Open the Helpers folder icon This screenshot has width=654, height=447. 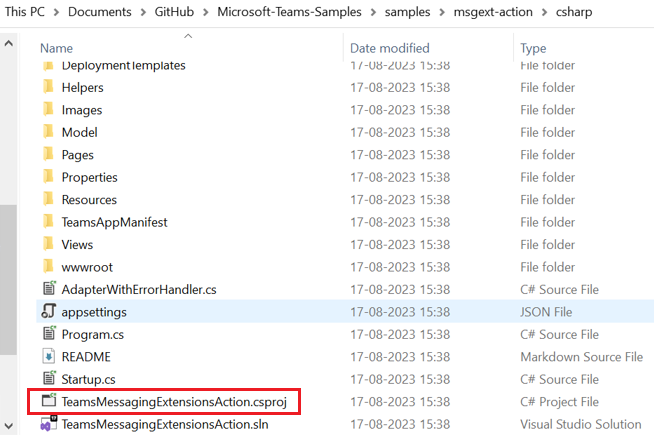(48, 87)
